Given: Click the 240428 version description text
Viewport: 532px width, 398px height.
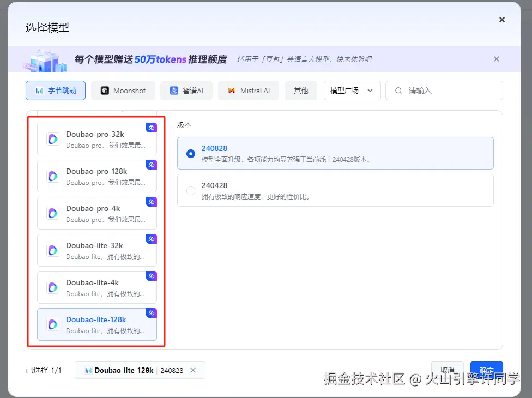Looking at the screenshot, I should 256,197.
